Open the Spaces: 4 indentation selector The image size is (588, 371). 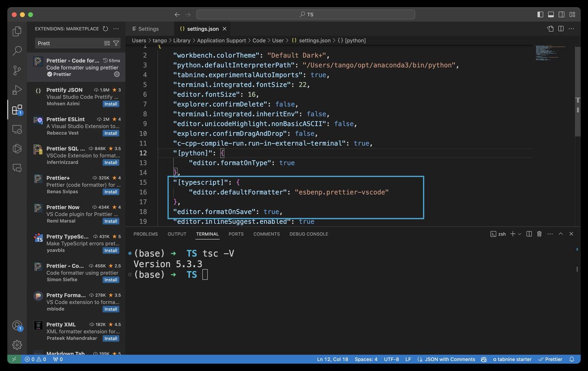pyautogui.click(x=366, y=359)
